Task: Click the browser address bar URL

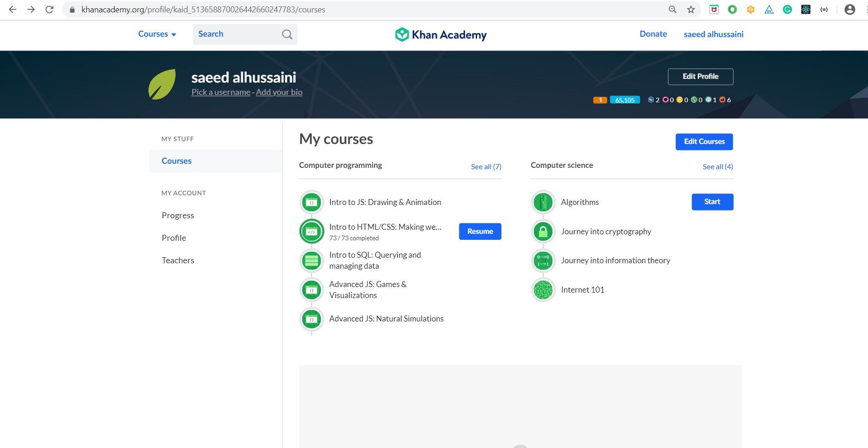Action: tap(203, 10)
